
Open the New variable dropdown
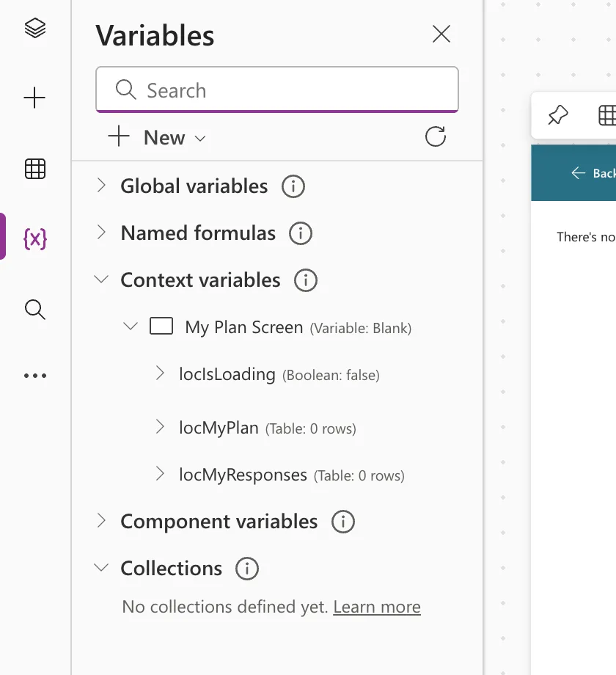click(x=157, y=137)
